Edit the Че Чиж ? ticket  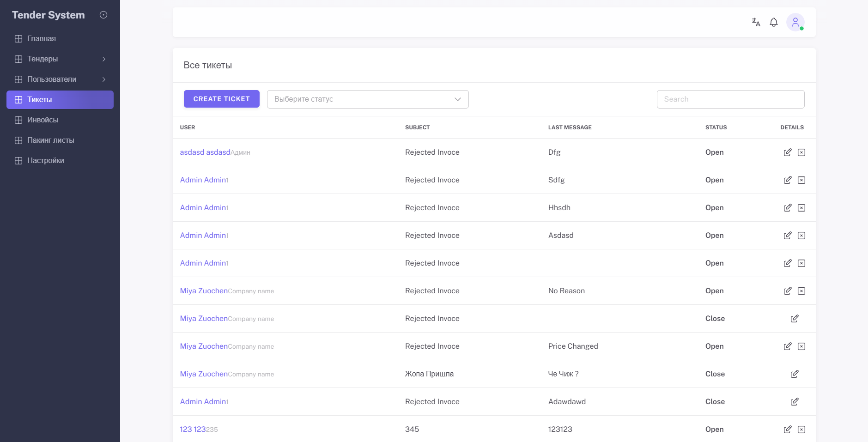pyautogui.click(x=795, y=374)
